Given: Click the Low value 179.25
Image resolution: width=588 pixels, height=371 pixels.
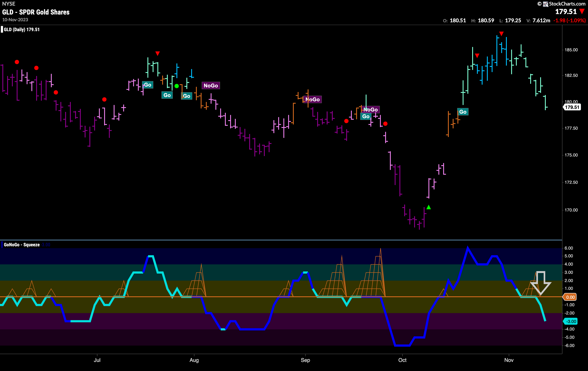Looking at the screenshot, I should (513, 21).
